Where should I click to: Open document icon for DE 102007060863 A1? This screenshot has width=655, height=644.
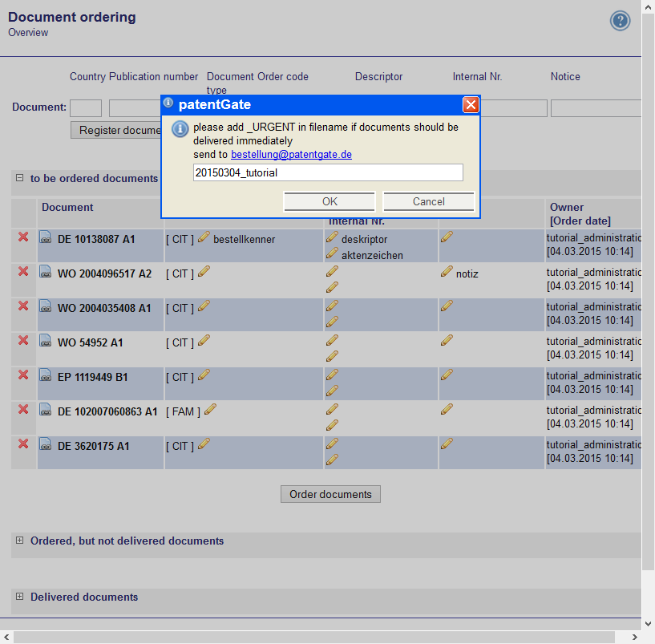(x=46, y=410)
